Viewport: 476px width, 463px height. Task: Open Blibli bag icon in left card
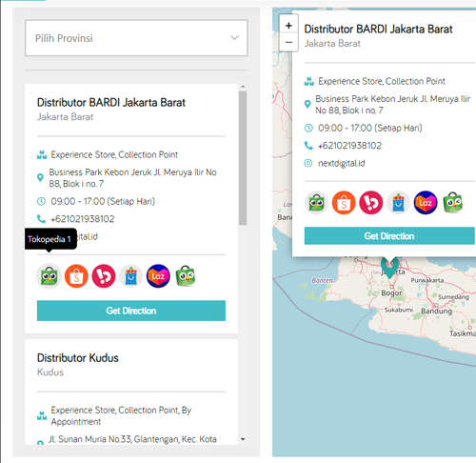click(130, 276)
